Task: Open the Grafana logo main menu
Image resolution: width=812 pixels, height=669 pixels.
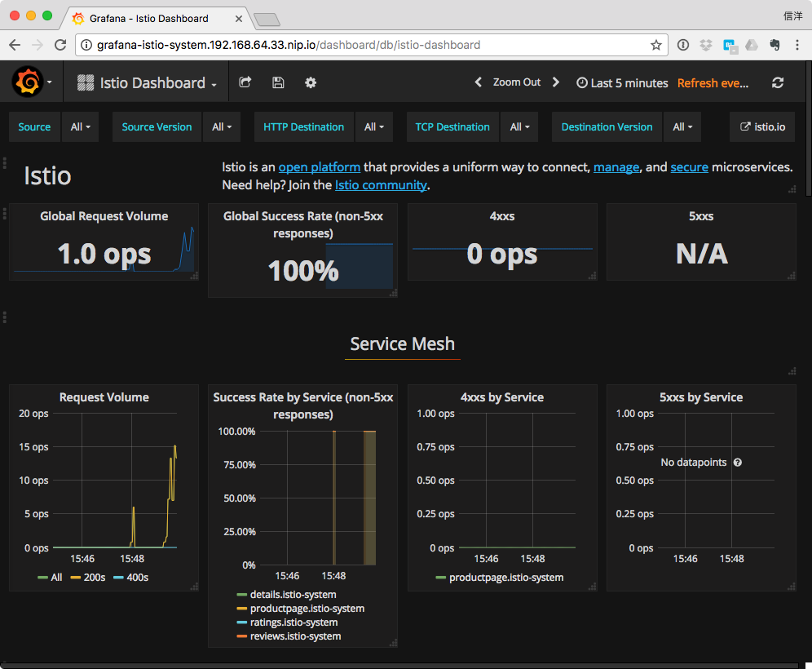Action: (31, 82)
